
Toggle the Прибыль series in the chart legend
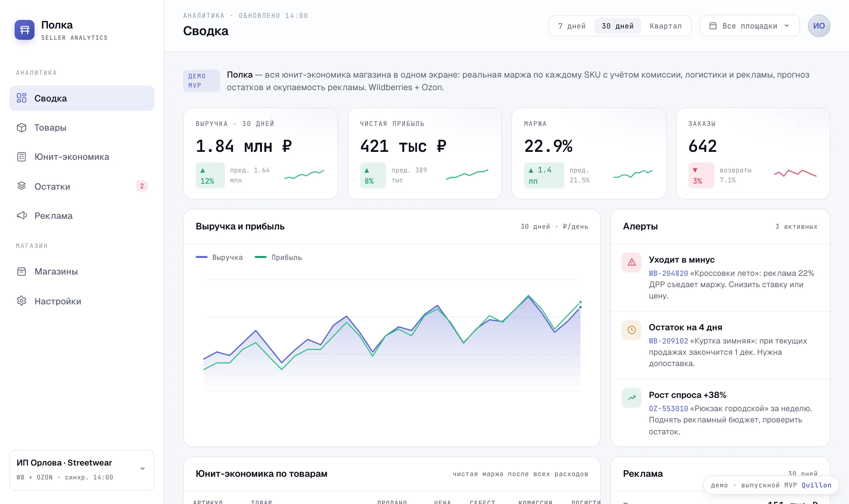tap(278, 257)
